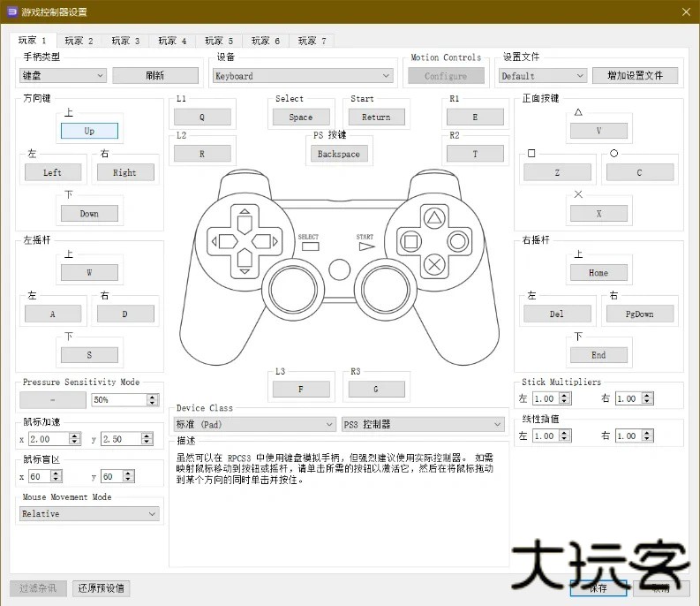This screenshot has width=700, height=606.
Task: Switch to the 玩家 2 tab
Action: pyautogui.click(x=79, y=41)
